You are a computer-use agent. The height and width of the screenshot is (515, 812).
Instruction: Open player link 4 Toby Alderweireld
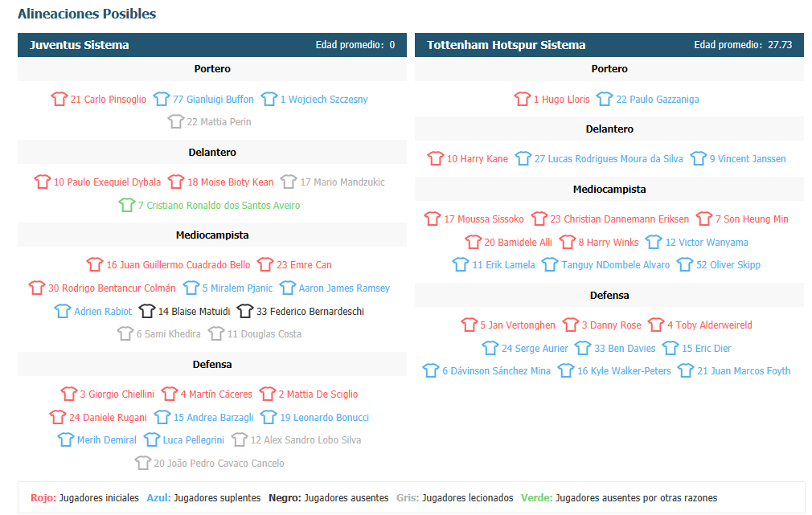tap(709, 325)
